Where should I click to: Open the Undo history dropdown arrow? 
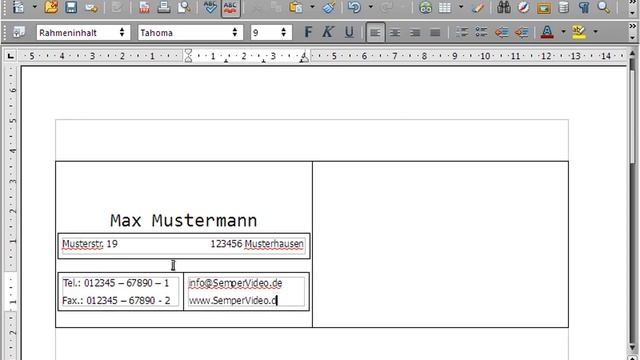pos(371,7)
